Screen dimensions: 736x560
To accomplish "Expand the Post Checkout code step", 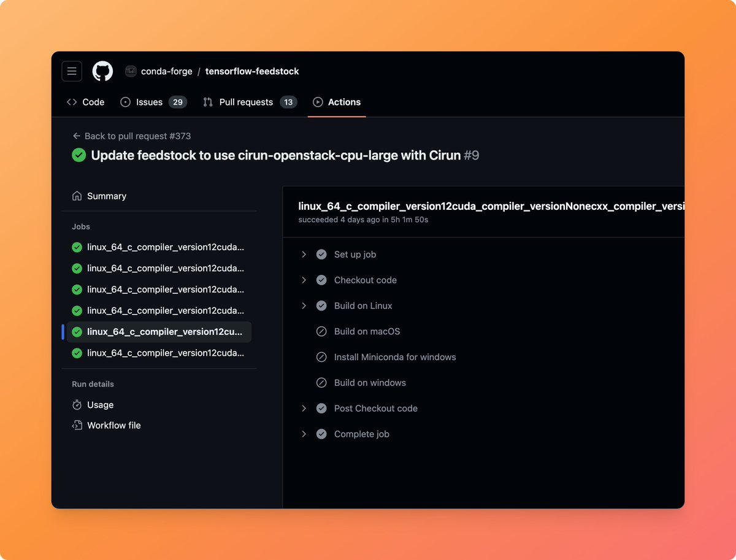I will (x=304, y=408).
